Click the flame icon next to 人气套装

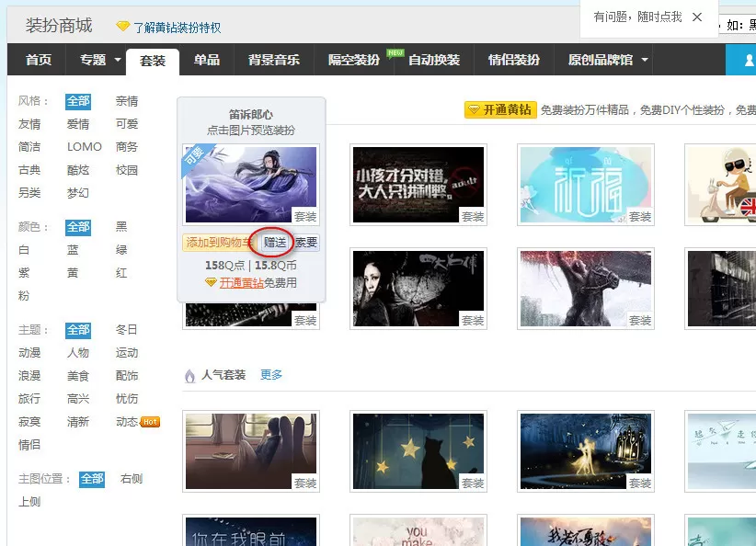tap(190, 375)
